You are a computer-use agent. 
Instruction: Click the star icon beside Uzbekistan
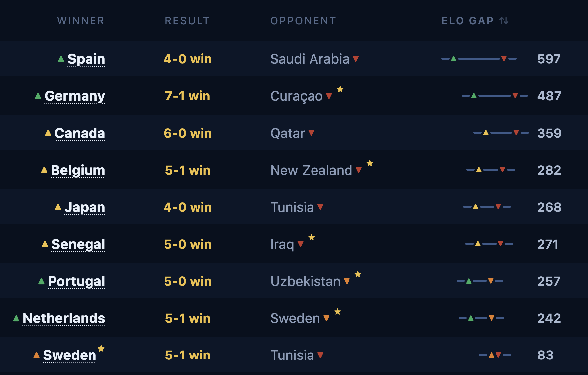[358, 274]
